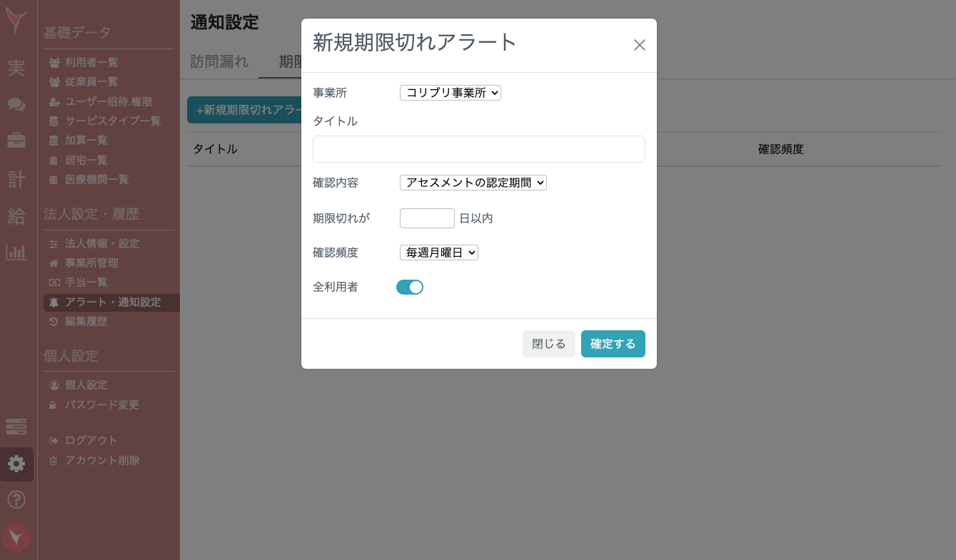Click the bar chart analytics icon
Screen dimensions: 956x560
point(16,252)
